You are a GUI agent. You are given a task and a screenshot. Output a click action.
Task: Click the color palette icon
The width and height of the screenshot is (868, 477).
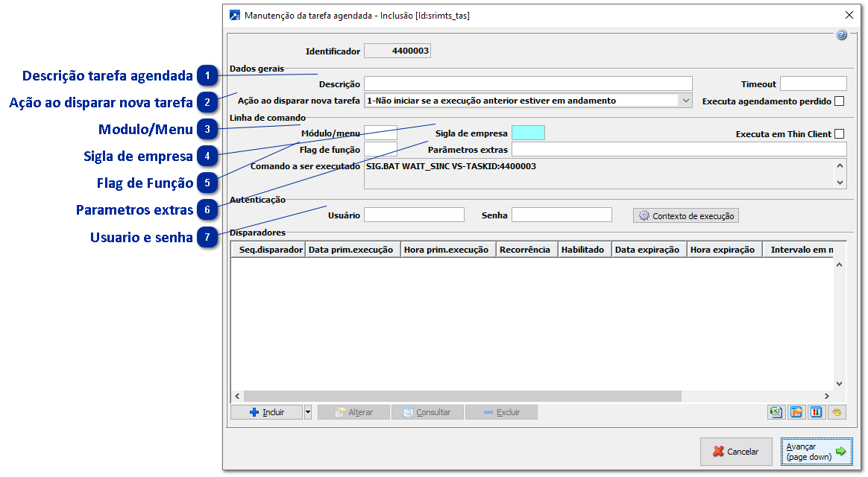click(x=837, y=412)
